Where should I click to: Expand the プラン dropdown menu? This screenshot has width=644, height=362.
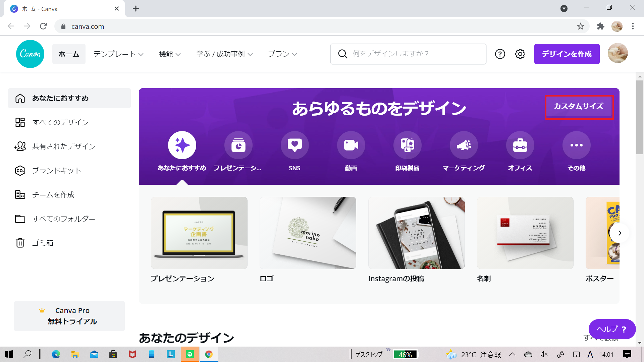pos(282,54)
